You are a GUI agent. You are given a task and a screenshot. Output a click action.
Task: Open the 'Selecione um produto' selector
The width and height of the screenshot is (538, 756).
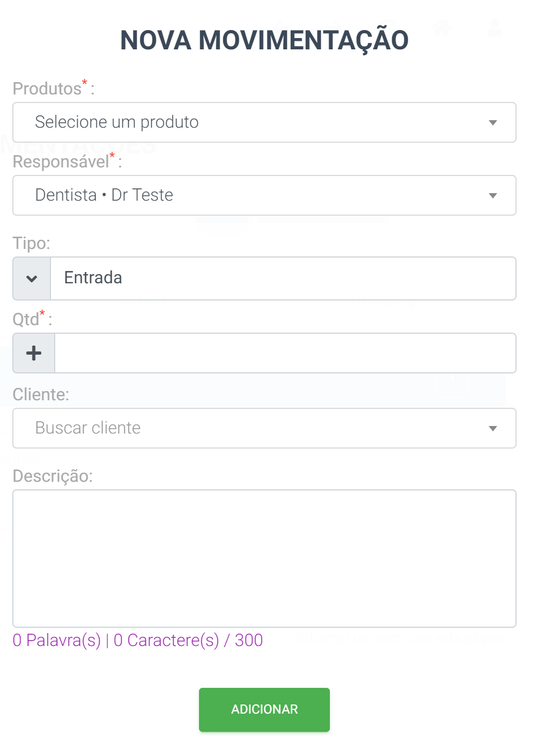264,122
